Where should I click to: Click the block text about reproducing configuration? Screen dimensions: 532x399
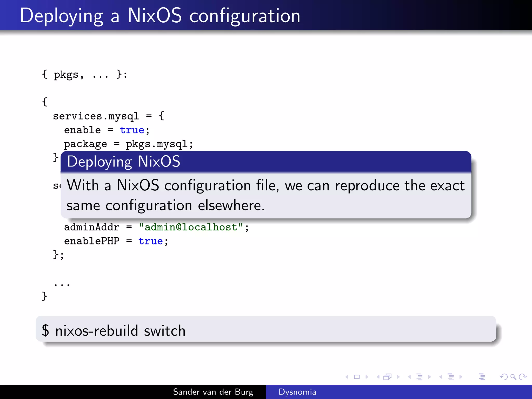click(x=265, y=195)
